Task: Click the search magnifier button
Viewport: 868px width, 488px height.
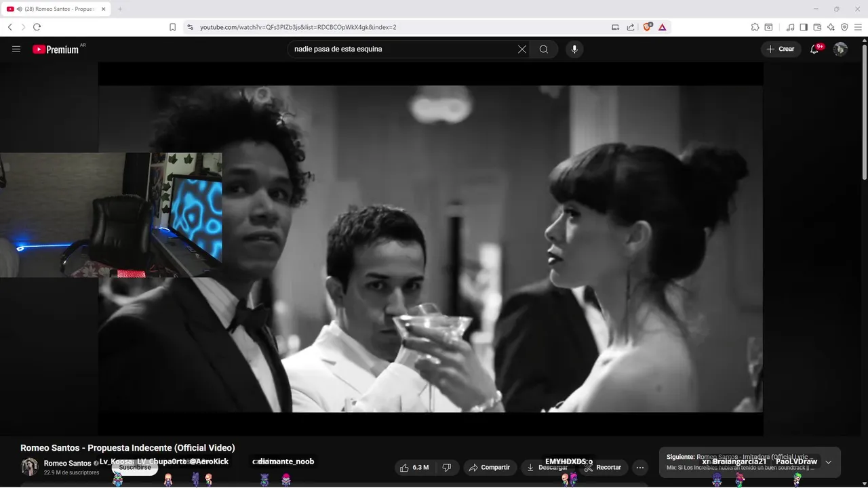Action: 544,49
